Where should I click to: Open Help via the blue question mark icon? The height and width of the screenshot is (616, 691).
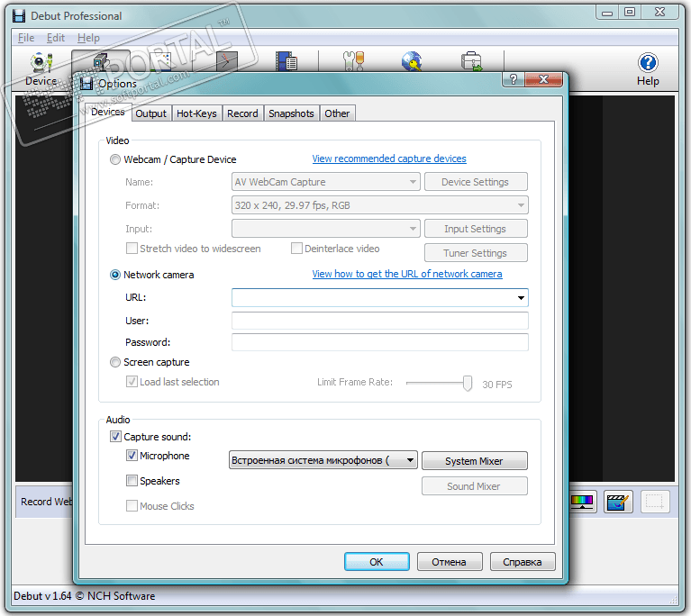point(648,62)
